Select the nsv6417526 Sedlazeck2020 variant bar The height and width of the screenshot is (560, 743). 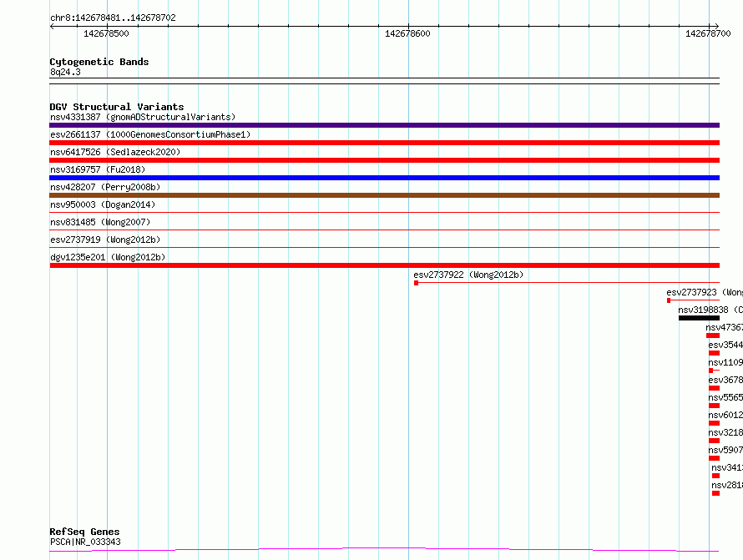[x=384, y=160]
